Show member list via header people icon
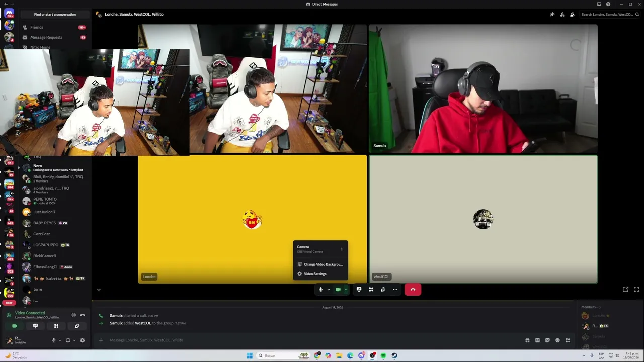Image resolution: width=644 pixels, height=362 pixels. click(x=572, y=14)
